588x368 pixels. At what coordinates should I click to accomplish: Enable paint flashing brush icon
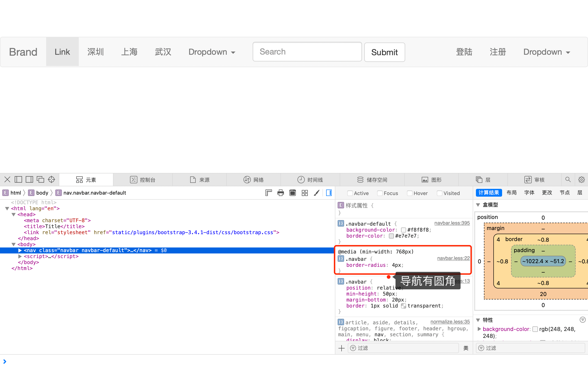click(x=317, y=193)
